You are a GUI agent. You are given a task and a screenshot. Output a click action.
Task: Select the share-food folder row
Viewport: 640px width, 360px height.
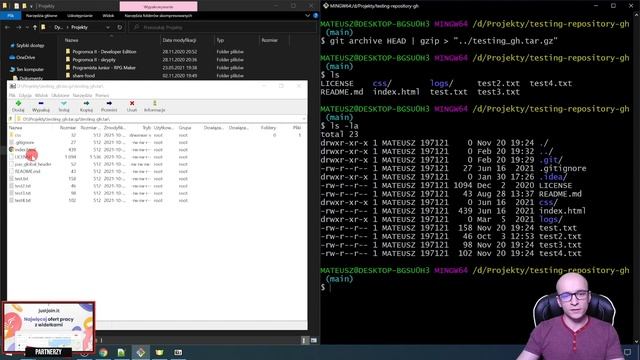[83, 76]
